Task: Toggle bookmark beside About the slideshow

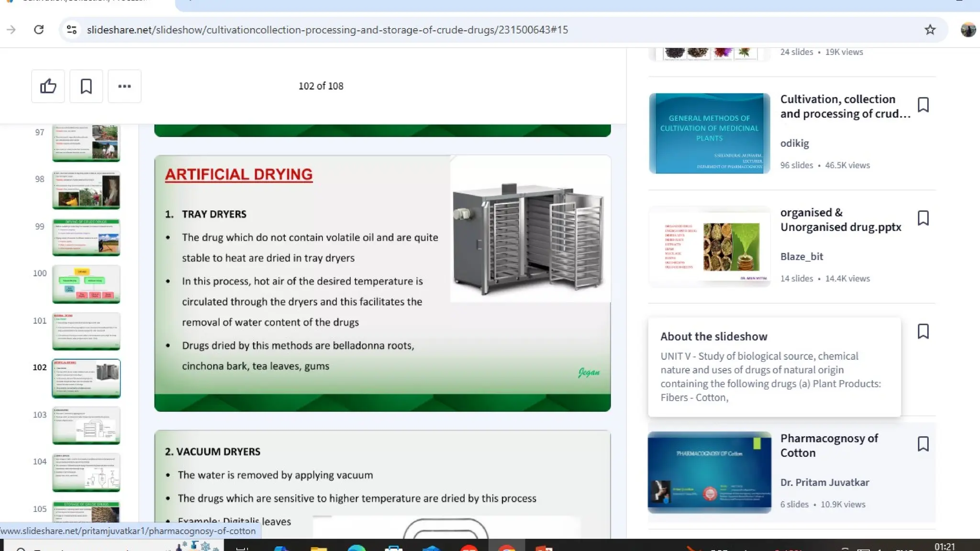Action: (923, 331)
